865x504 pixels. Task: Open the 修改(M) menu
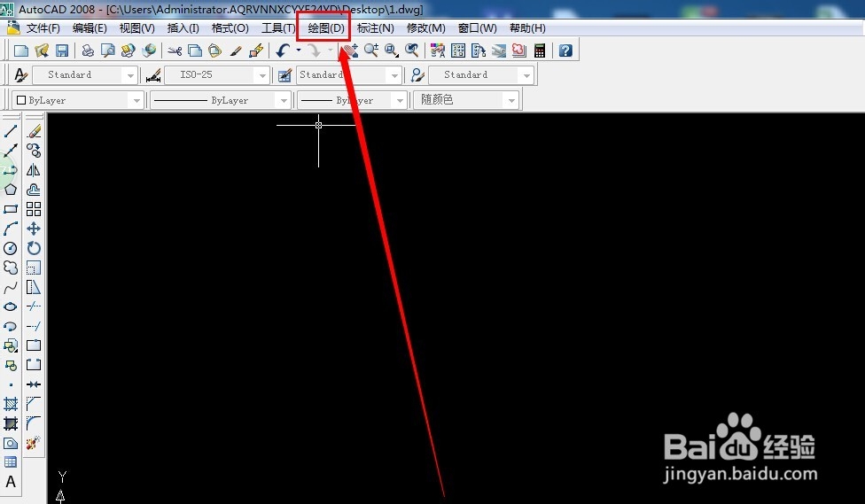[x=426, y=28]
